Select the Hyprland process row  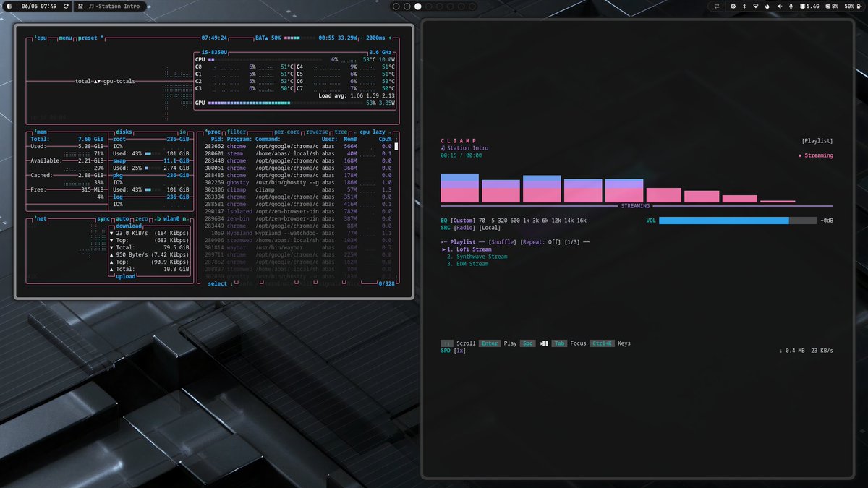pos(298,233)
